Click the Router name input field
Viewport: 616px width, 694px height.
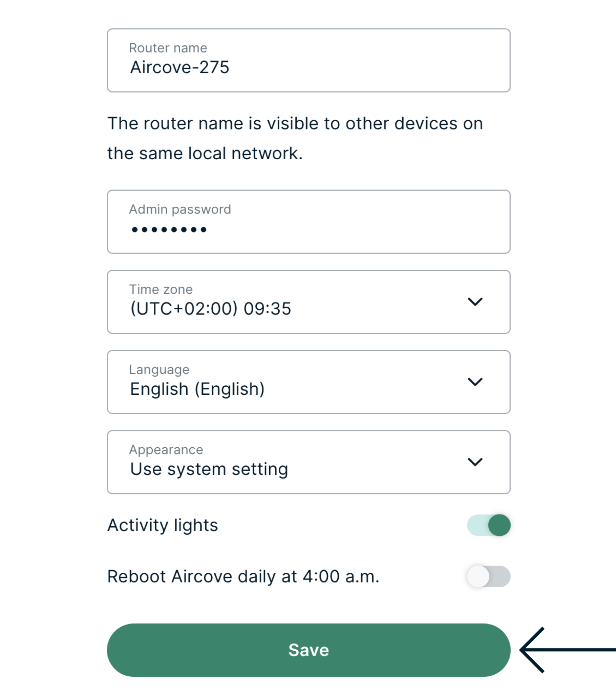308,60
